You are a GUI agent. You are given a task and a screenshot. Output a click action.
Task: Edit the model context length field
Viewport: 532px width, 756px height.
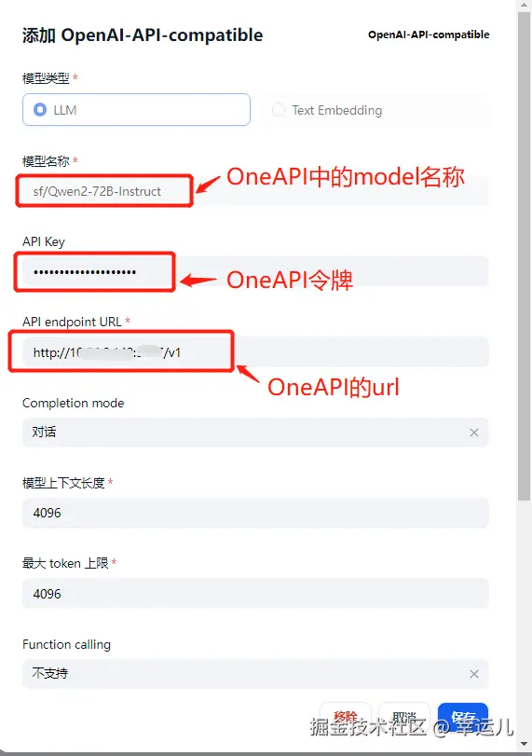tap(255, 513)
